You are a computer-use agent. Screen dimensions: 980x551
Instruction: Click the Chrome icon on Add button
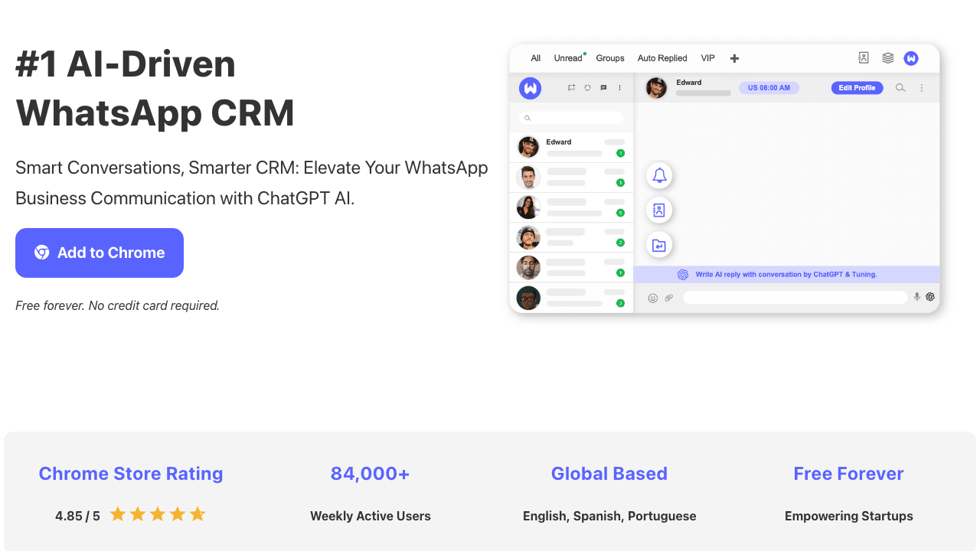coord(42,253)
